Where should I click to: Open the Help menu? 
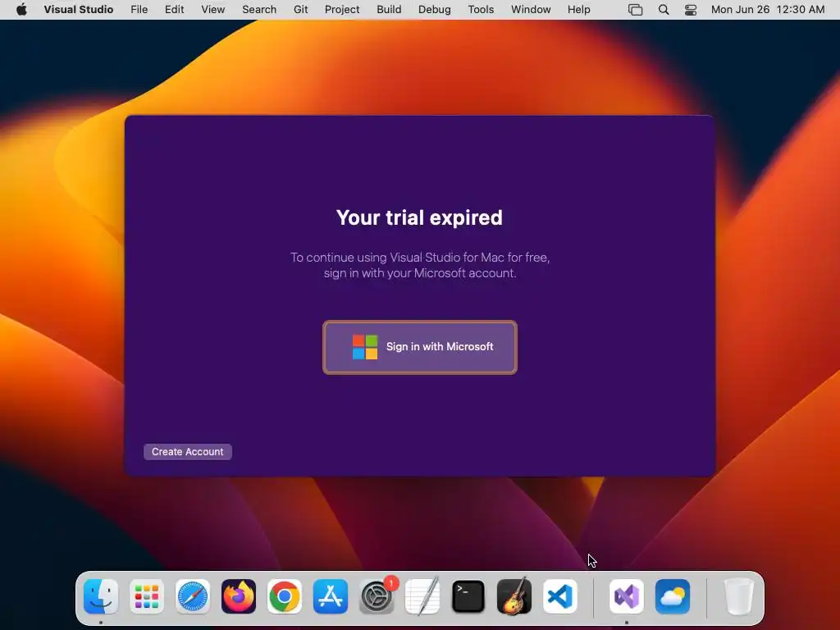tap(579, 10)
